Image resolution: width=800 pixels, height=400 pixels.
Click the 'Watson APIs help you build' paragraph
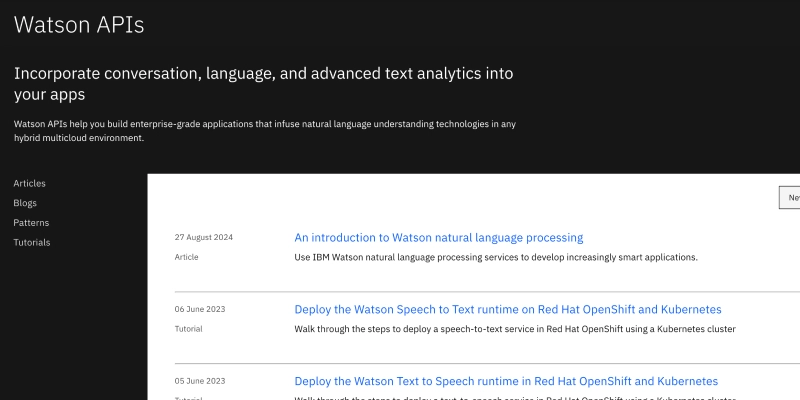click(265, 131)
